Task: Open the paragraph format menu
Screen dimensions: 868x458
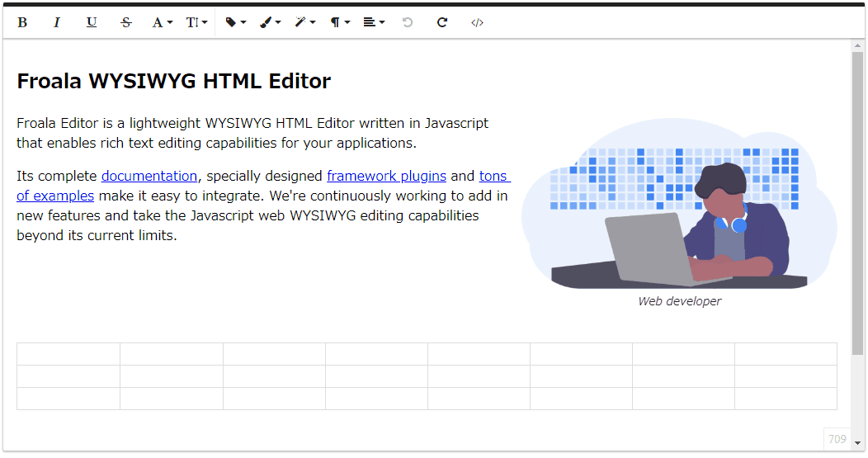Action: pos(340,22)
